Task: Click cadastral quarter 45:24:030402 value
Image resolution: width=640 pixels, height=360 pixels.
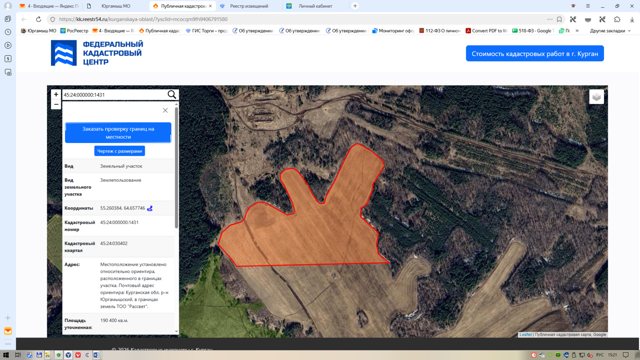Action: coord(114,243)
